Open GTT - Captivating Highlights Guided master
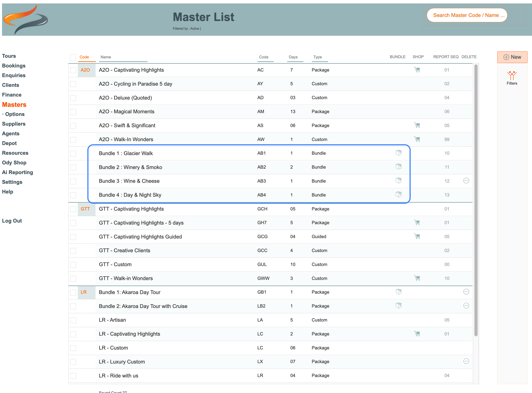 pyautogui.click(x=140, y=237)
